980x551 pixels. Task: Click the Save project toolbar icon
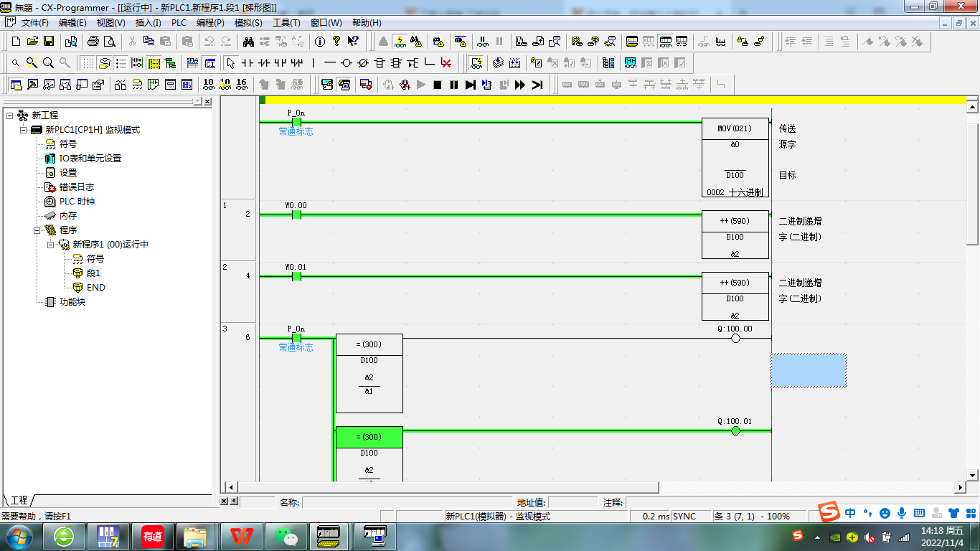(x=49, y=41)
